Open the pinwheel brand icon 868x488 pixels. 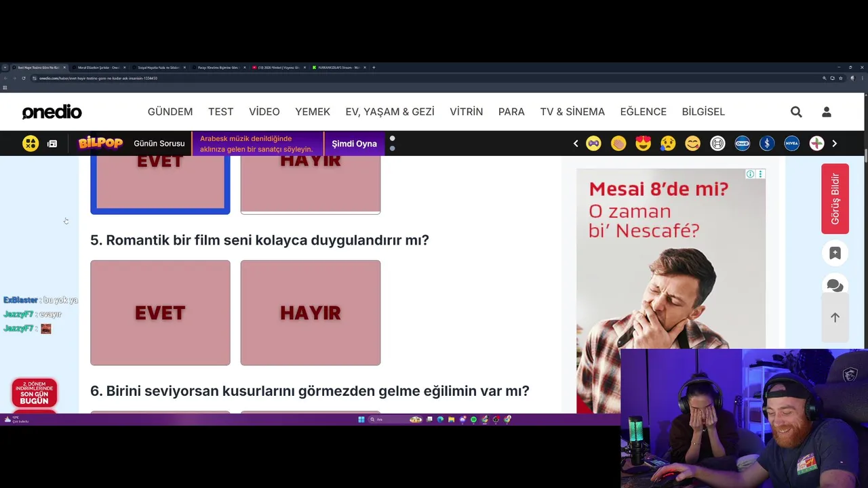coord(816,144)
